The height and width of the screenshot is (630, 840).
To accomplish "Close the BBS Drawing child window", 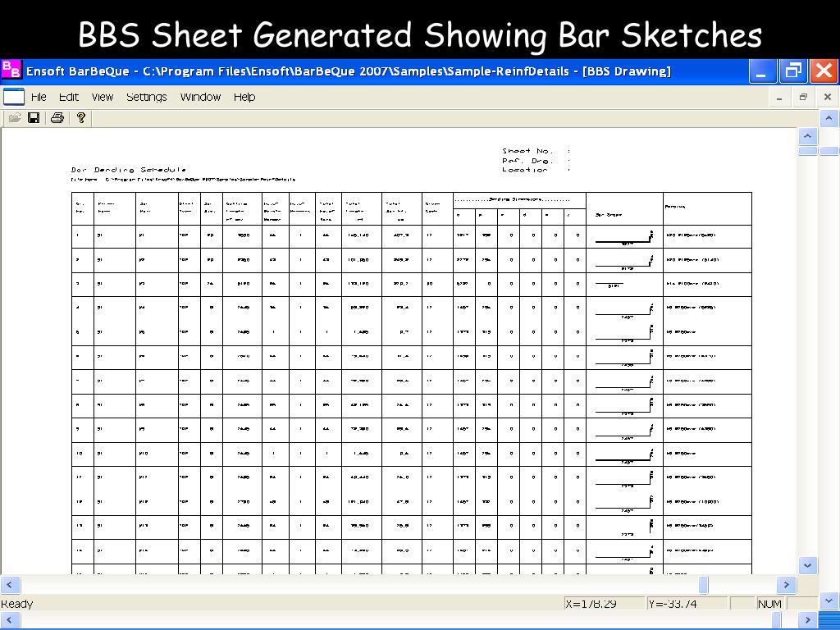I will (828, 98).
